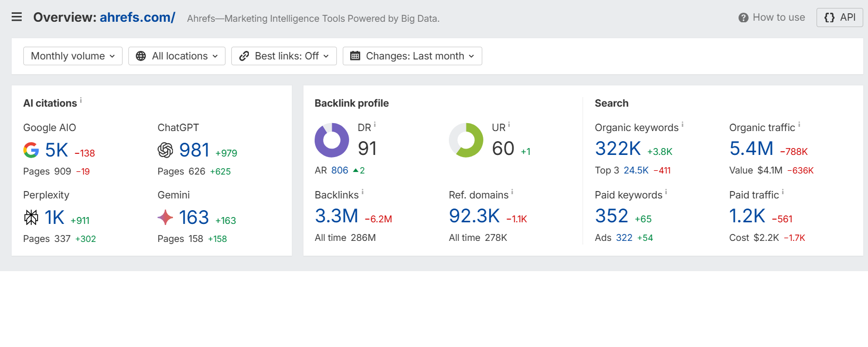
Task: Open the 352 Paid keywords value
Action: click(x=612, y=216)
